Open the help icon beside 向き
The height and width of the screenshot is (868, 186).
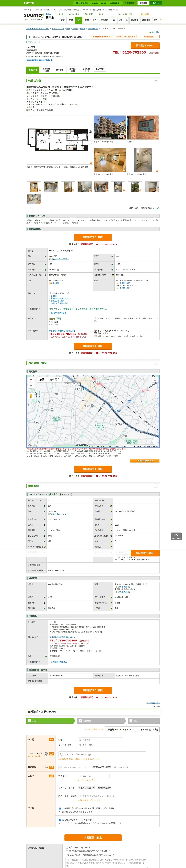(111, 541)
